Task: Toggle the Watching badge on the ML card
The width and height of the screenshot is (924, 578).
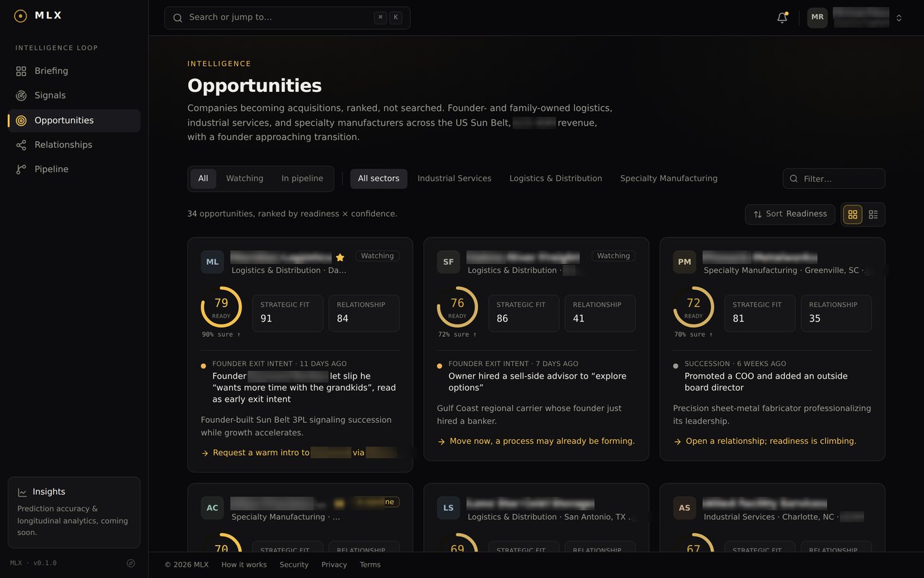Action: 378,256
